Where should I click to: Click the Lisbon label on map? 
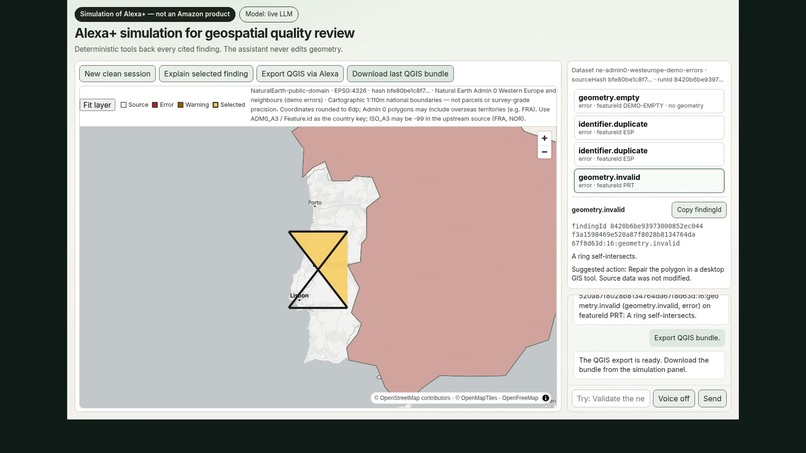pyautogui.click(x=299, y=295)
